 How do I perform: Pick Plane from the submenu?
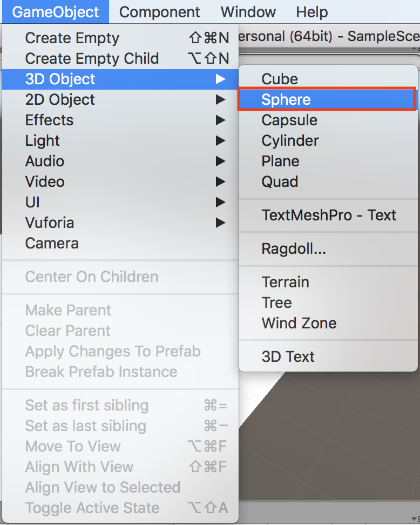pos(280,161)
